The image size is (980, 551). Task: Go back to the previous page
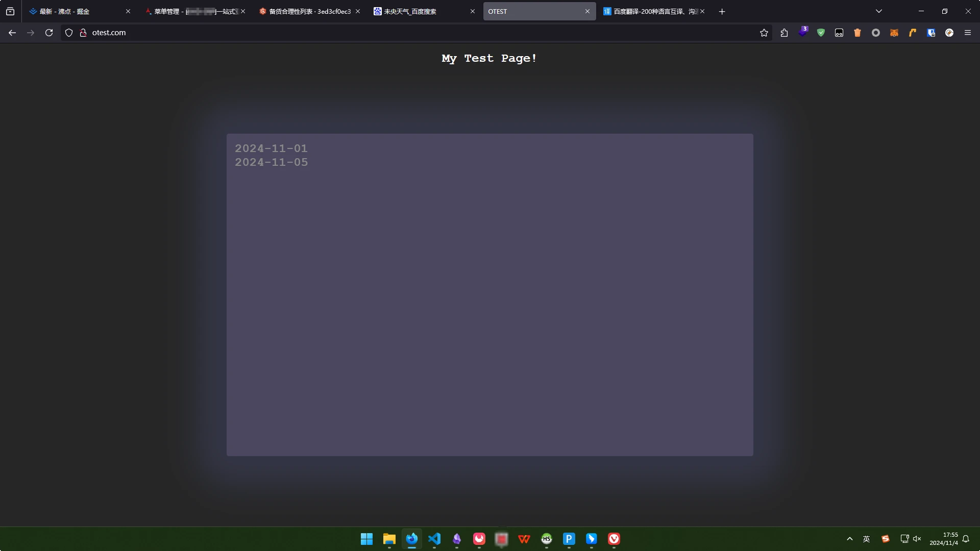12,33
